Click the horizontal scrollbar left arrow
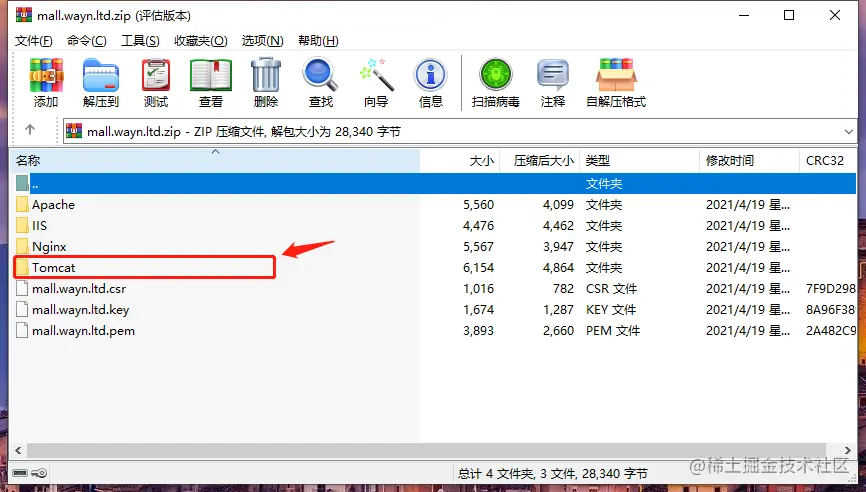Image resolution: width=866 pixels, height=492 pixels. pyautogui.click(x=18, y=450)
